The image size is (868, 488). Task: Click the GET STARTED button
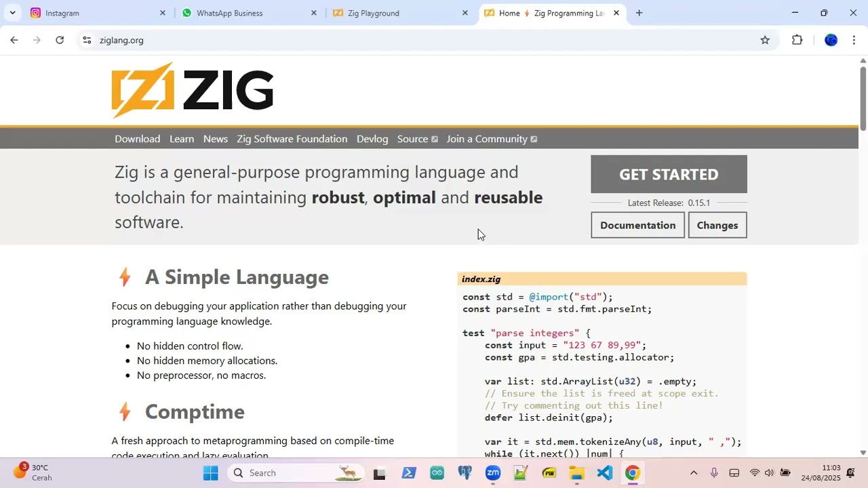pyautogui.click(x=669, y=174)
